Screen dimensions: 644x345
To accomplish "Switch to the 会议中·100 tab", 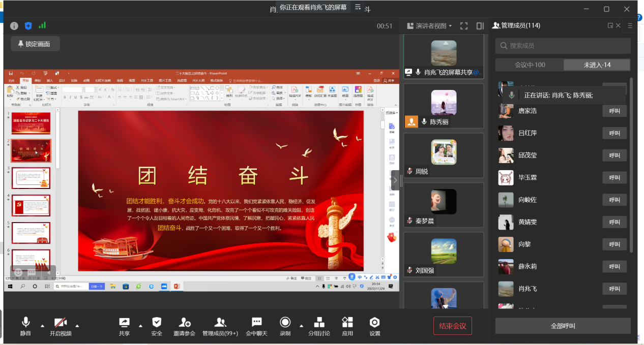I will [530, 65].
